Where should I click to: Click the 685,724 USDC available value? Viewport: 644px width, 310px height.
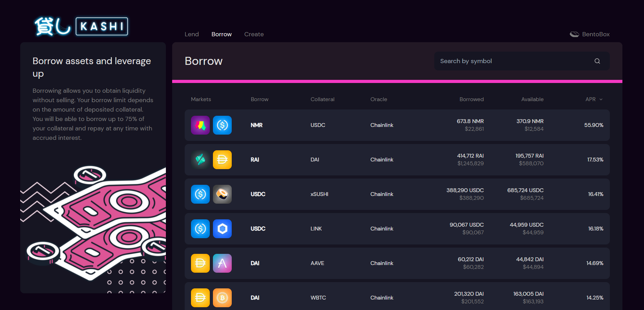tap(526, 190)
